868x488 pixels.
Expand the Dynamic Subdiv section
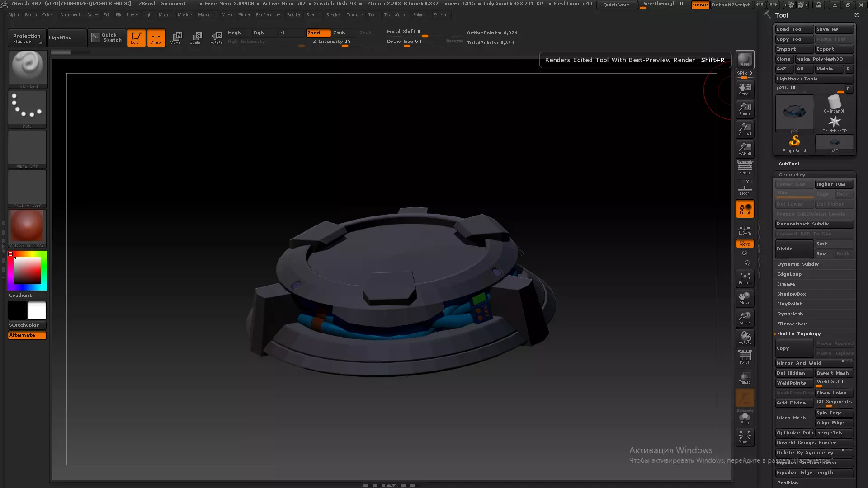click(798, 264)
